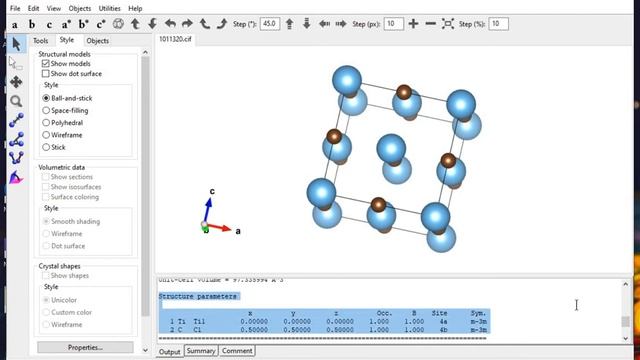The width and height of the screenshot is (640, 360).
Task: Rotate the structure downward with the toolbar arrow
Action: 152,24
